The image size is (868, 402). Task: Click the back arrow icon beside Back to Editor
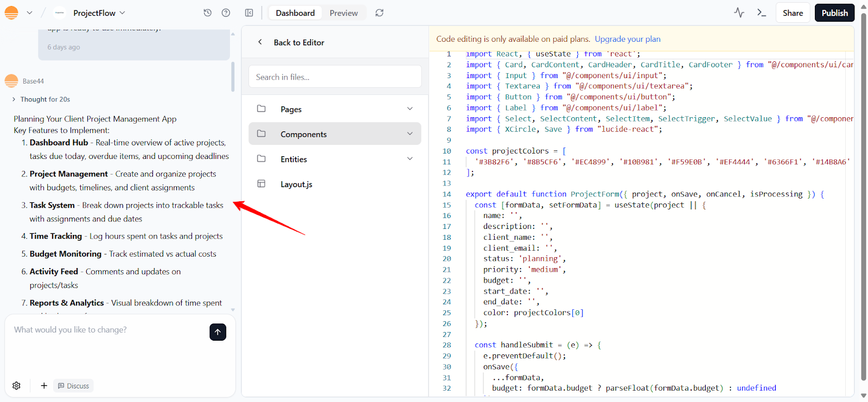click(260, 42)
